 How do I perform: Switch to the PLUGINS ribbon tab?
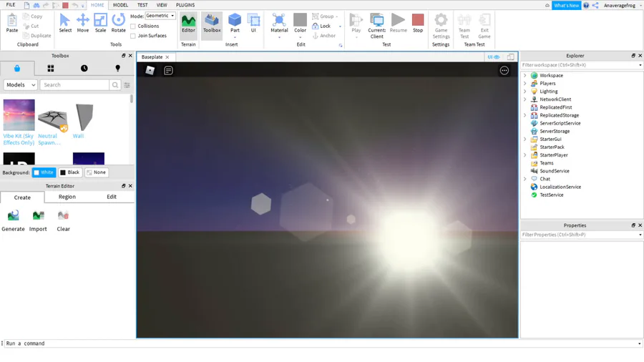pyautogui.click(x=185, y=5)
